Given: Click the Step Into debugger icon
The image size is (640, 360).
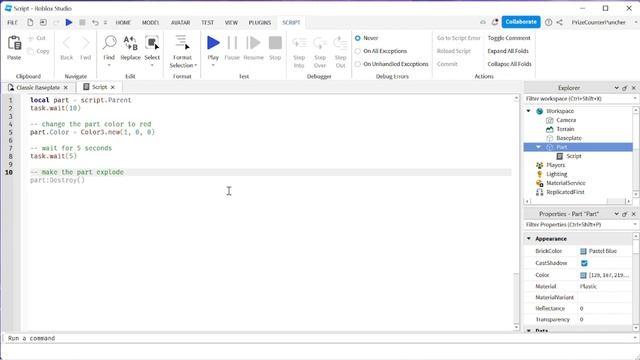Looking at the screenshot, I should (299, 42).
